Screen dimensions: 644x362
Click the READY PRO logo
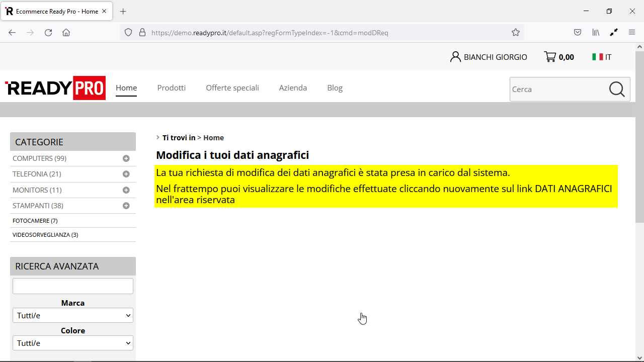pos(55,87)
